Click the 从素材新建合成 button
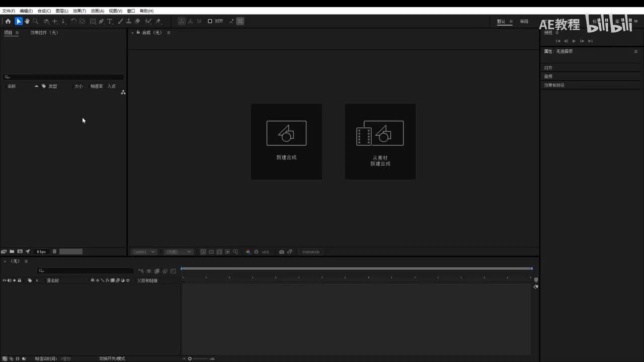The image size is (644, 362). 380,141
